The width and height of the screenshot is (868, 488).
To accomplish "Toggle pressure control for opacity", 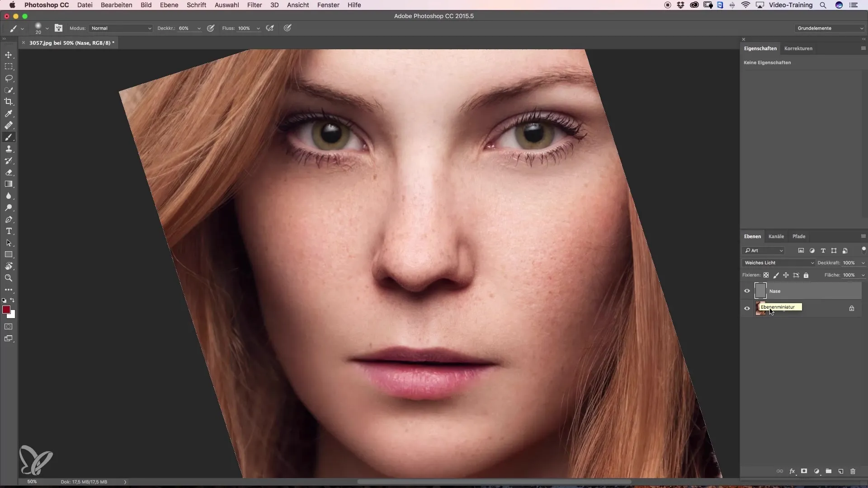I will 211,28.
